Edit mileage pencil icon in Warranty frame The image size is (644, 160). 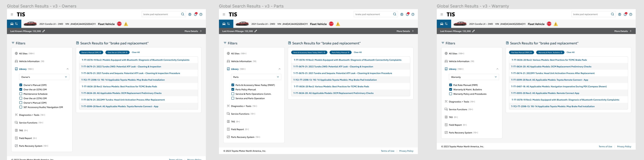coord(474,31)
